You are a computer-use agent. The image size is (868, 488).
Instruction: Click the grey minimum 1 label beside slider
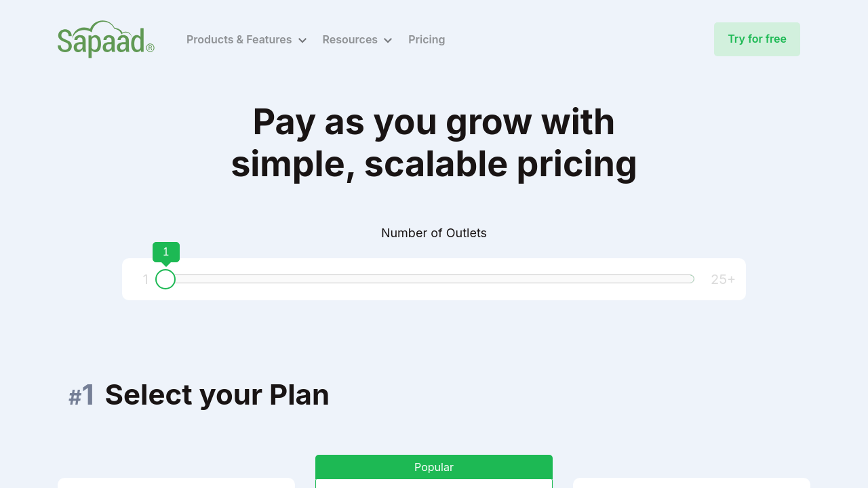coord(145,279)
